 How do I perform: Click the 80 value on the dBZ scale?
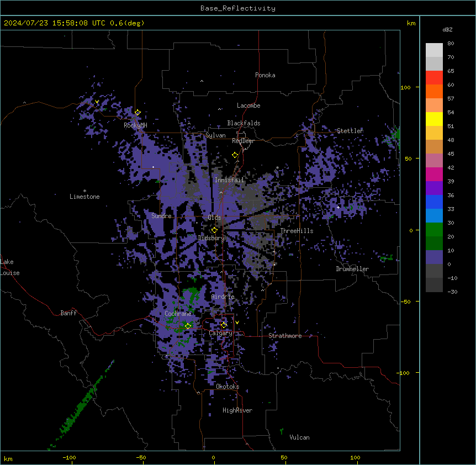click(x=451, y=44)
